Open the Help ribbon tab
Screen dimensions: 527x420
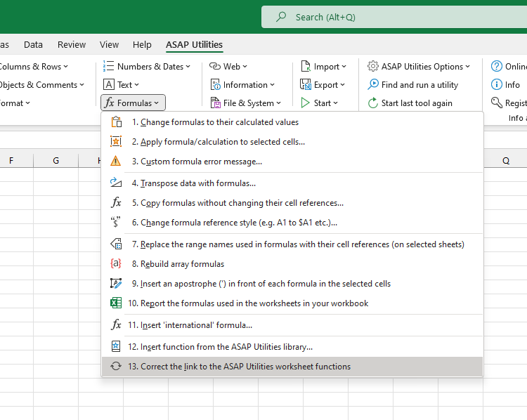click(x=142, y=44)
